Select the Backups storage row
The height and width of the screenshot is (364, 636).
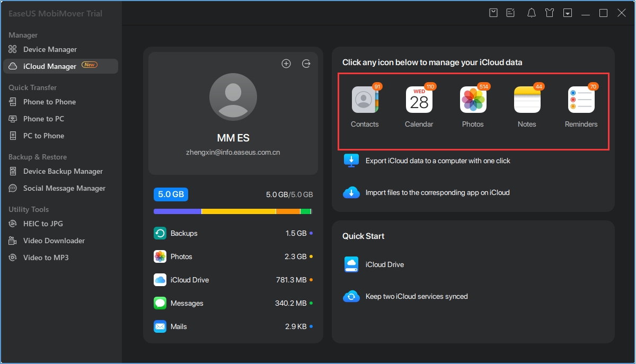(233, 233)
